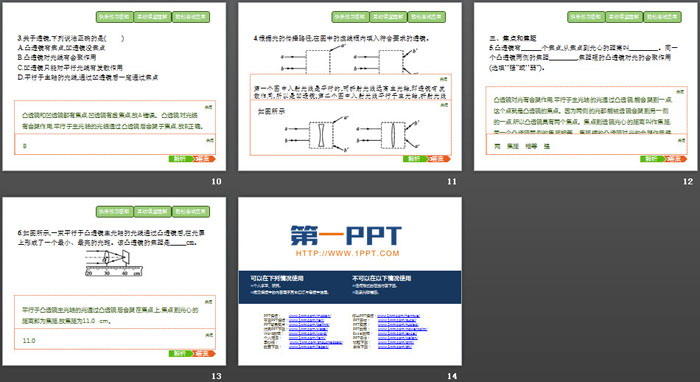Click answer letter in slide 10 answer box

point(25,146)
